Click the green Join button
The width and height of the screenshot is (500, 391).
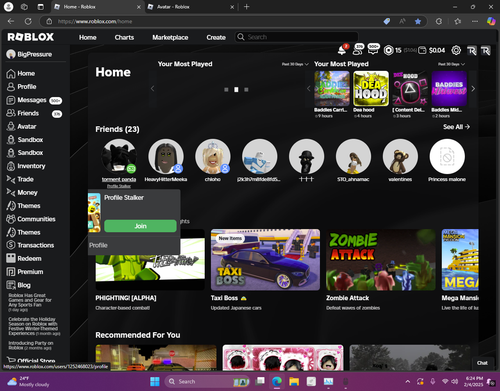(x=140, y=226)
